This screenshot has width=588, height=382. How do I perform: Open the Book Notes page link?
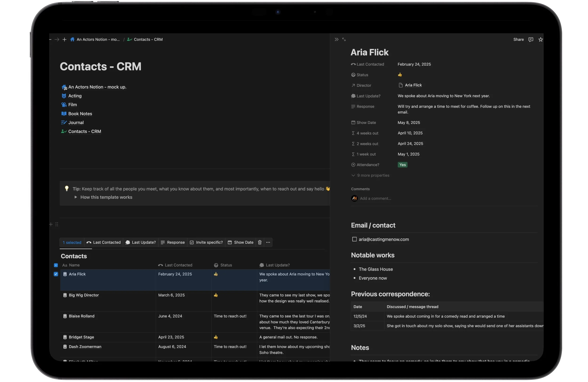(80, 114)
